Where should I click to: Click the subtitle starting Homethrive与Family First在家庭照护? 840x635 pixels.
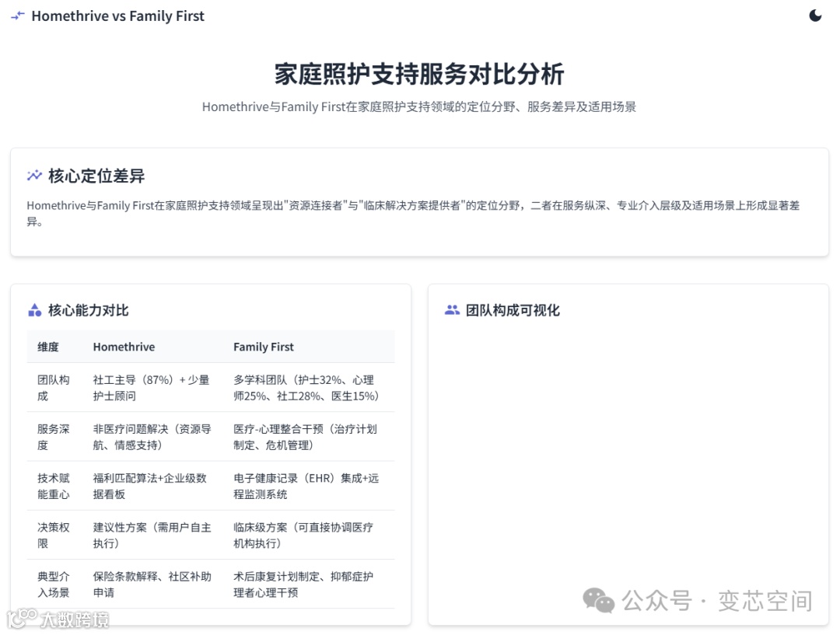[x=419, y=106]
